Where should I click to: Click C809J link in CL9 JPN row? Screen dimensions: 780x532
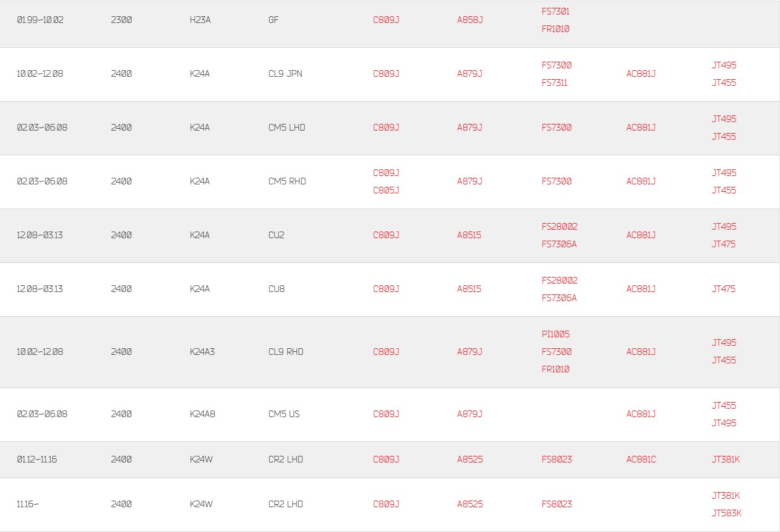(x=386, y=74)
